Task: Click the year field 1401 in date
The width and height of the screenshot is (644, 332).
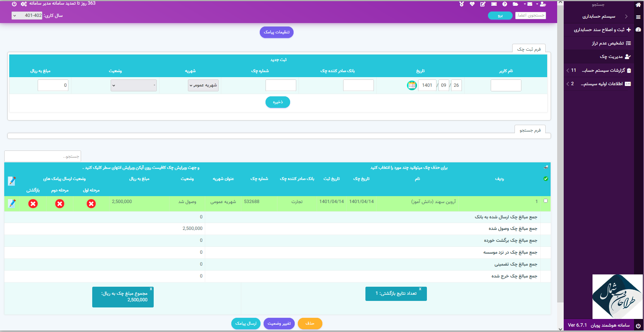Action: click(427, 85)
